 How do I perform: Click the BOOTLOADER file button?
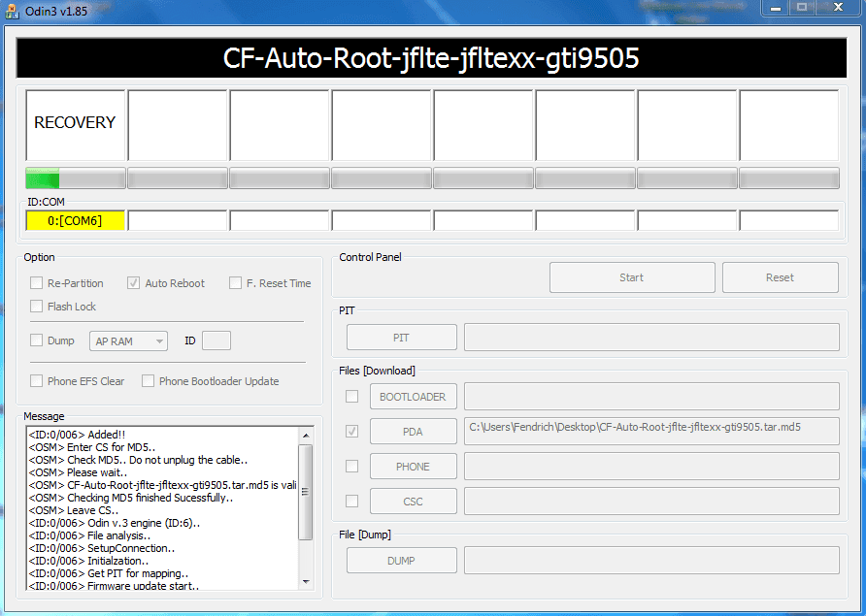tap(414, 397)
